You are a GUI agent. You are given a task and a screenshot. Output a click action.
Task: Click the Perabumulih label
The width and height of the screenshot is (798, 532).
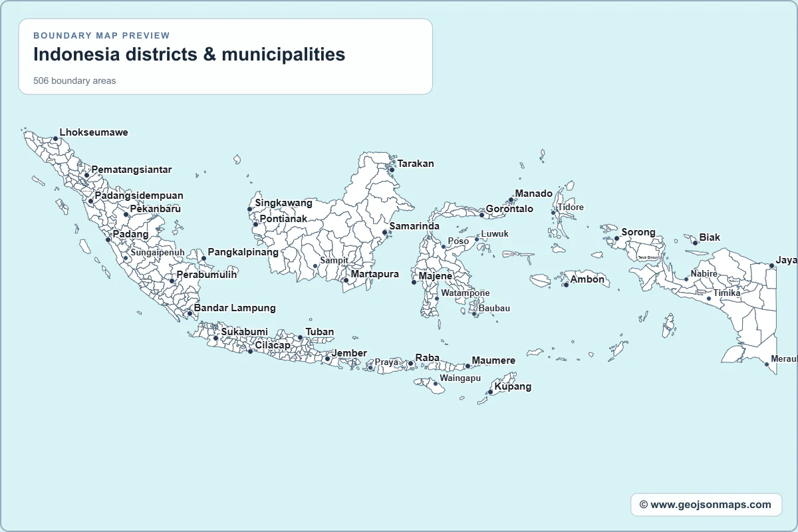pos(207,274)
